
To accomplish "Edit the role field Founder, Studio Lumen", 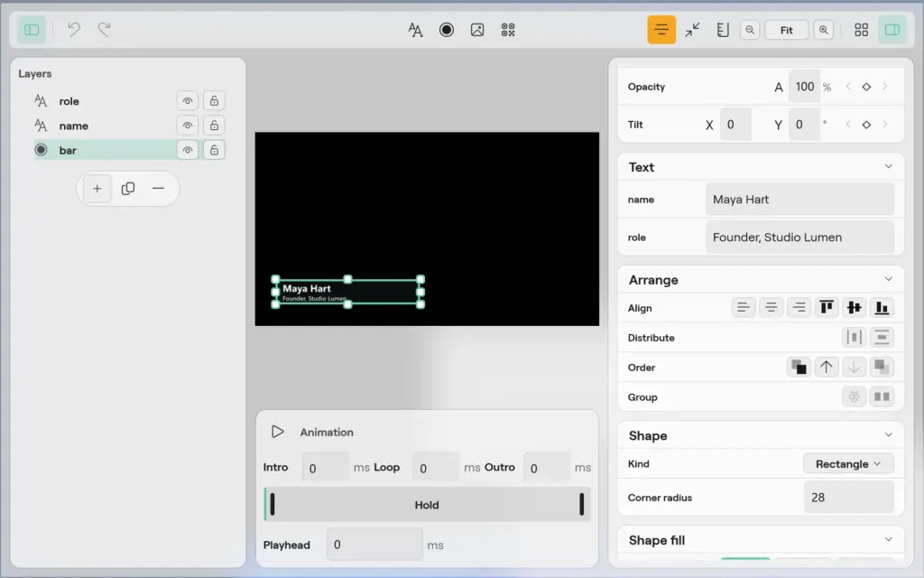I will (x=799, y=238).
